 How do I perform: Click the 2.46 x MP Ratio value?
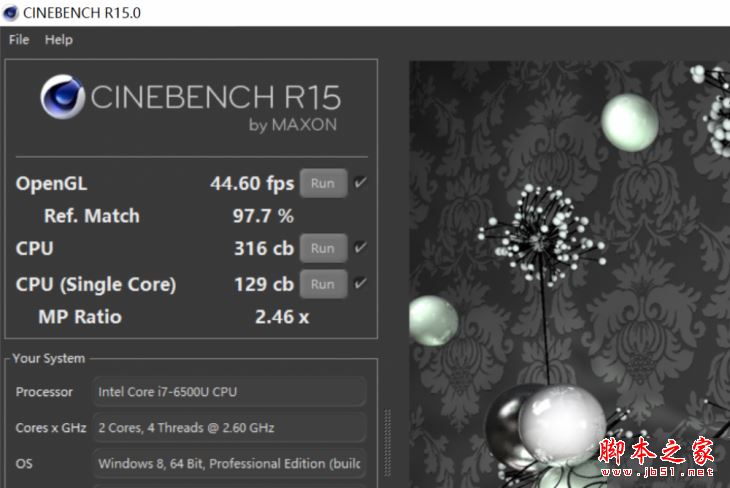click(x=282, y=317)
